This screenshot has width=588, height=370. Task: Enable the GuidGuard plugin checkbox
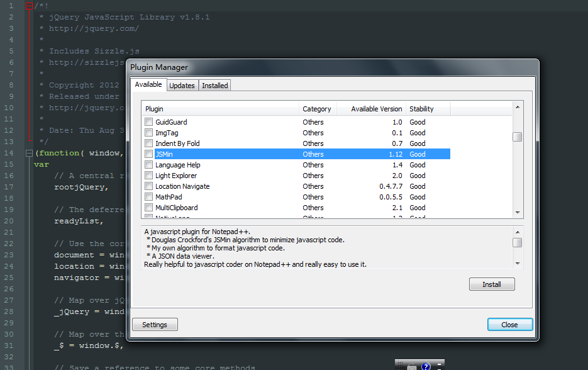tap(149, 122)
